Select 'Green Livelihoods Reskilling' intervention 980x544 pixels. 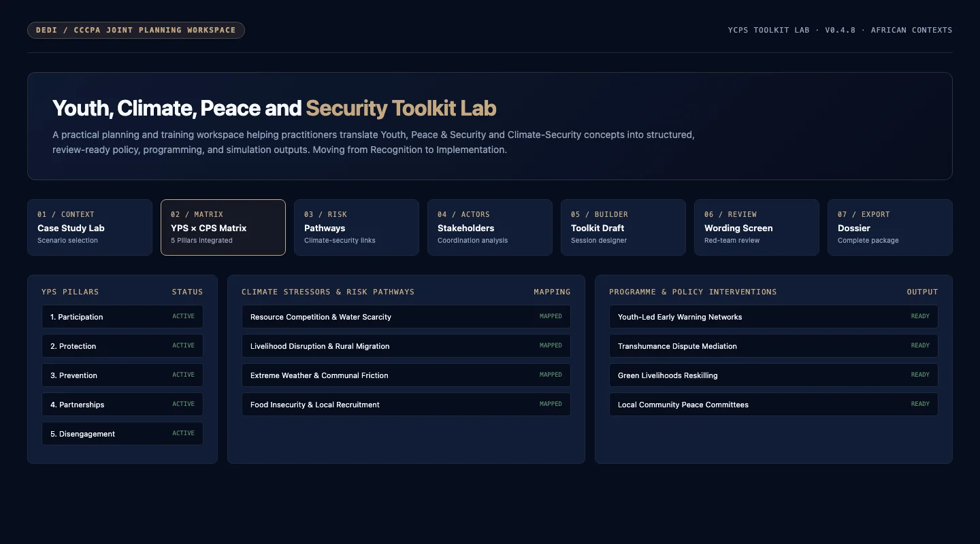[x=774, y=375]
